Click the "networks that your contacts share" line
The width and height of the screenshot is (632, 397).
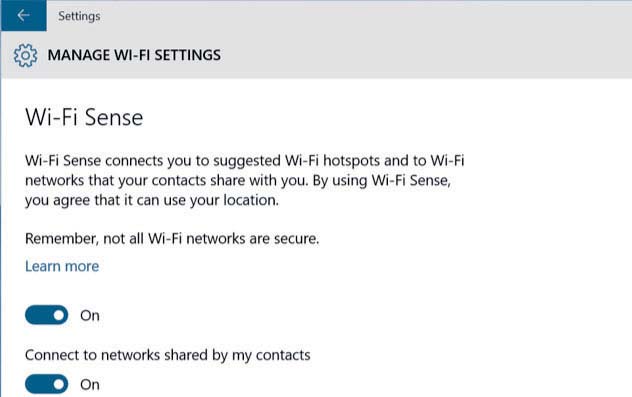coord(238,180)
